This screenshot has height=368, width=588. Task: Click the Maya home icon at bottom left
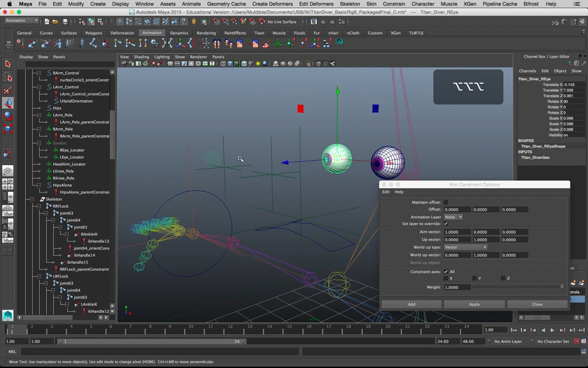coord(8,315)
